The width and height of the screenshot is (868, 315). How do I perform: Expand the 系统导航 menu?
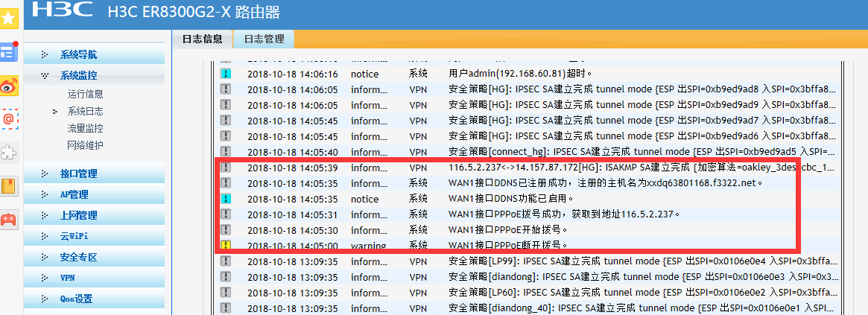pyautogui.click(x=94, y=55)
